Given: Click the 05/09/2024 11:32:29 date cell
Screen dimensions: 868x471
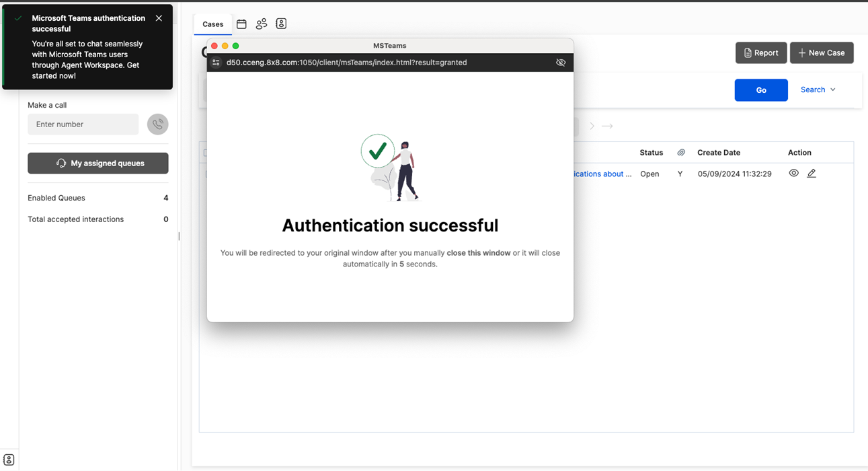Looking at the screenshot, I should click(x=734, y=174).
